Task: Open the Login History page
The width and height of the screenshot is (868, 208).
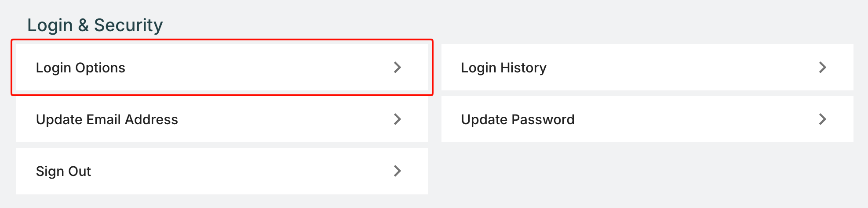Action: point(503,68)
